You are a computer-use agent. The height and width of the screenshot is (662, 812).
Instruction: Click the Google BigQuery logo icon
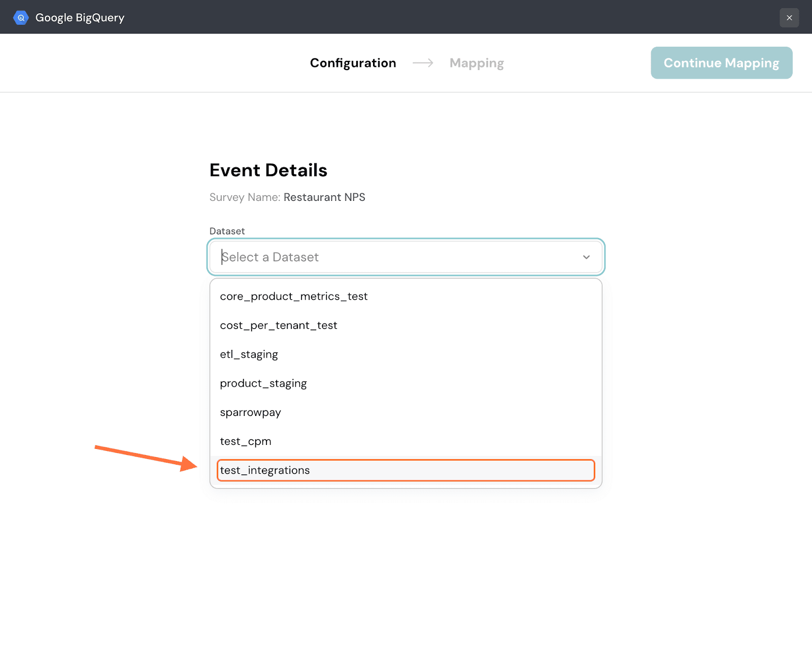(x=21, y=18)
